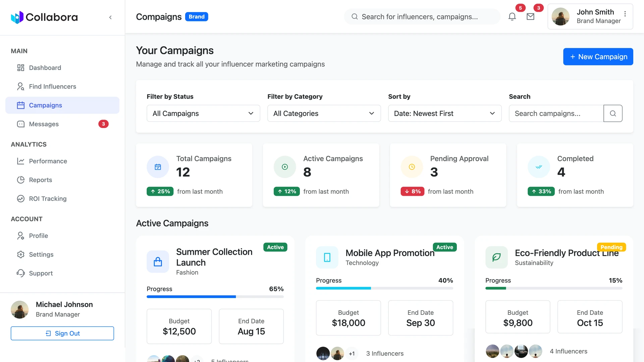This screenshot has width=644, height=362.
Task: Open the three-dot menu beside John Smith
Action: 625,14
